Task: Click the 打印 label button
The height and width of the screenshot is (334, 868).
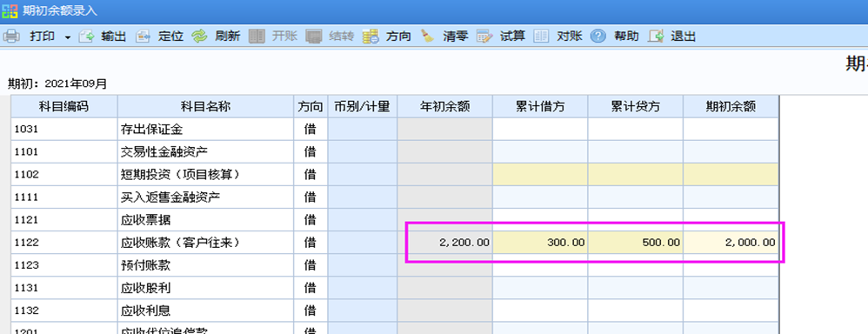Action: (x=43, y=37)
